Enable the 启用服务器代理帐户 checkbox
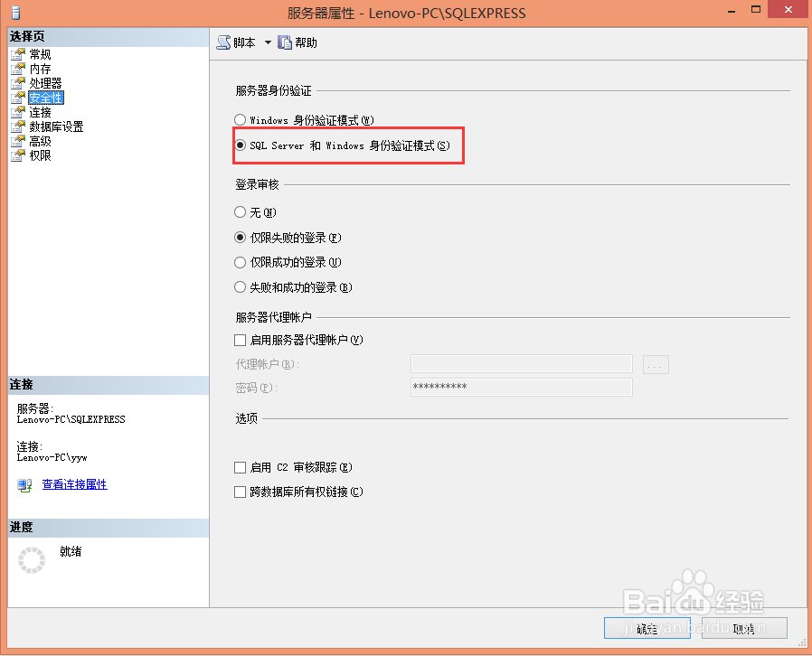This screenshot has height=656, width=812. (240, 340)
